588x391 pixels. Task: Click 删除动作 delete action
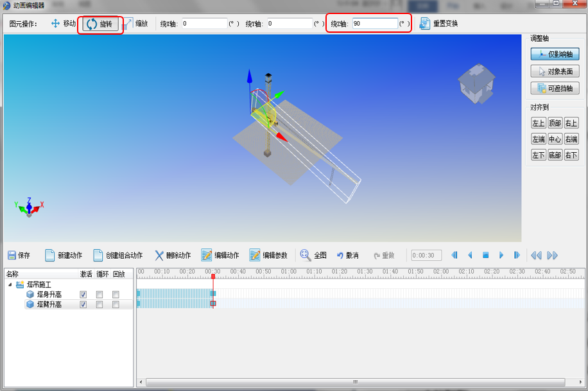coord(173,255)
